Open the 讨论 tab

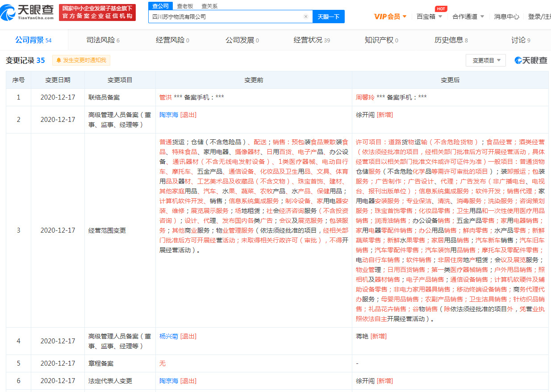521,40
